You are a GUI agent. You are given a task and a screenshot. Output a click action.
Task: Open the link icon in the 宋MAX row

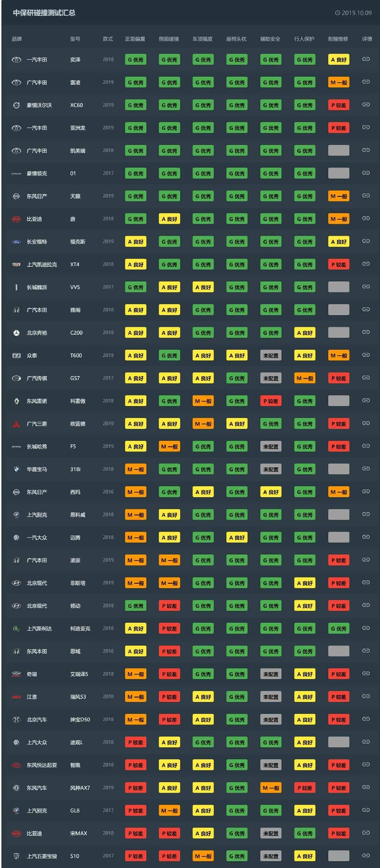[366, 833]
